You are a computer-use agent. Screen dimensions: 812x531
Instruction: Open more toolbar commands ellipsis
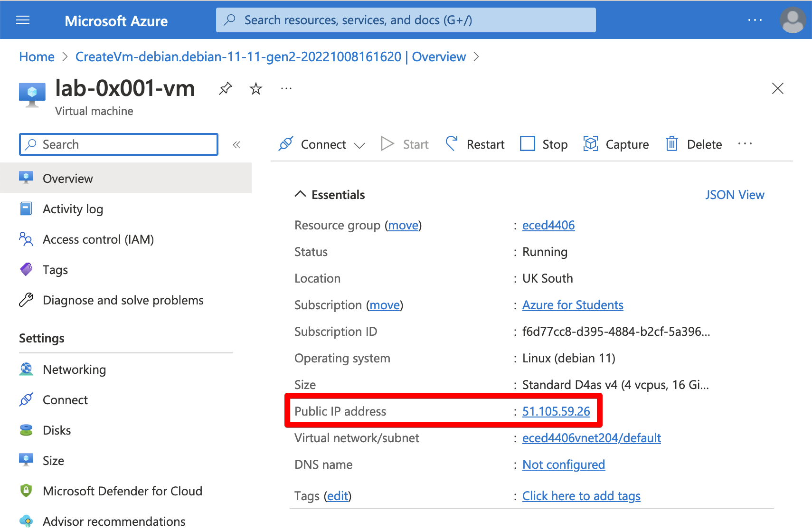point(745,143)
